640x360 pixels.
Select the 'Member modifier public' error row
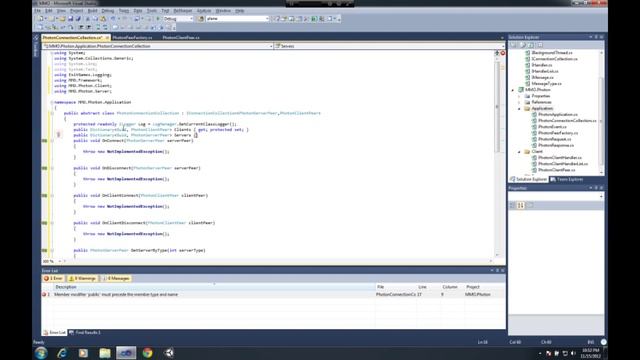[273, 294]
